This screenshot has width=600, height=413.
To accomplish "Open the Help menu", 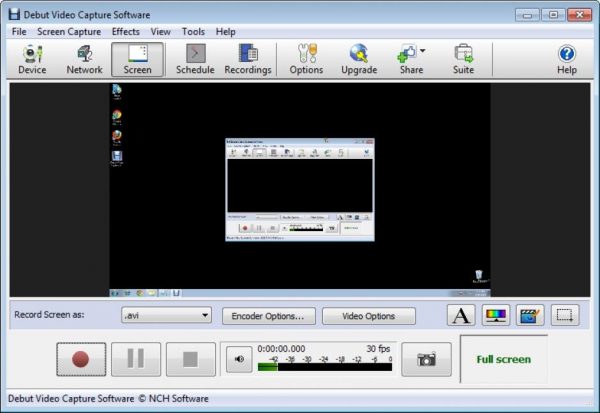I will 225,32.
